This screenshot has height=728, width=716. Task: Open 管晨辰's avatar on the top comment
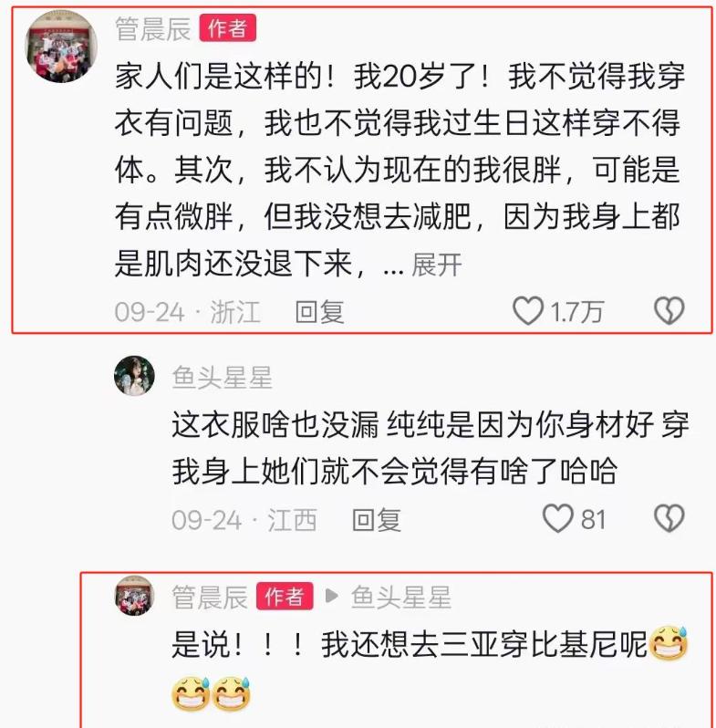61,47
